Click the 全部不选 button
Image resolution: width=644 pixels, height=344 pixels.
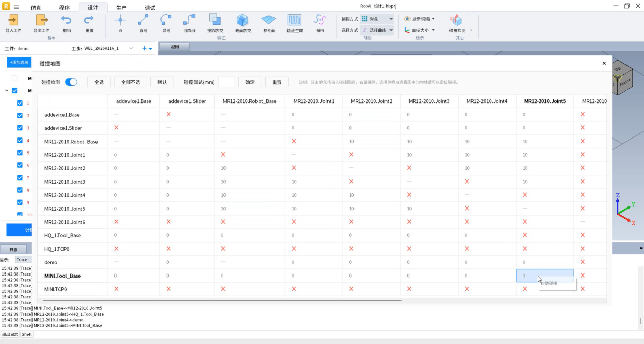coord(131,82)
